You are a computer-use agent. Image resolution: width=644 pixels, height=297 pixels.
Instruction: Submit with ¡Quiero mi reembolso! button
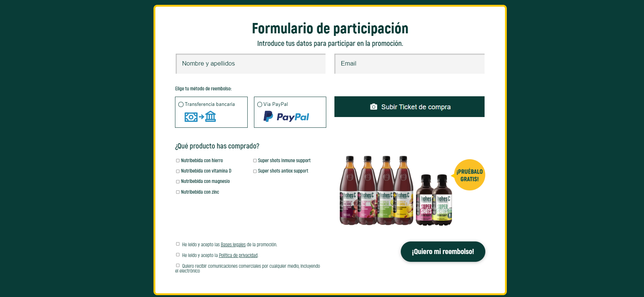[x=443, y=252]
